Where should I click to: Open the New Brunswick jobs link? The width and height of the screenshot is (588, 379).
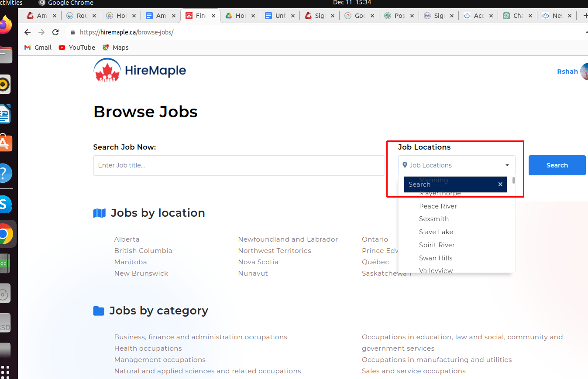pyautogui.click(x=141, y=273)
